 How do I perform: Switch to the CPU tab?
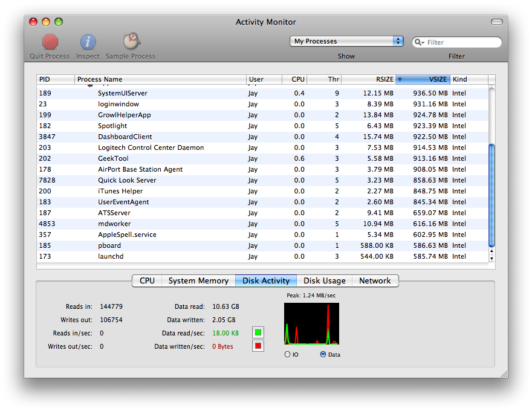147,281
